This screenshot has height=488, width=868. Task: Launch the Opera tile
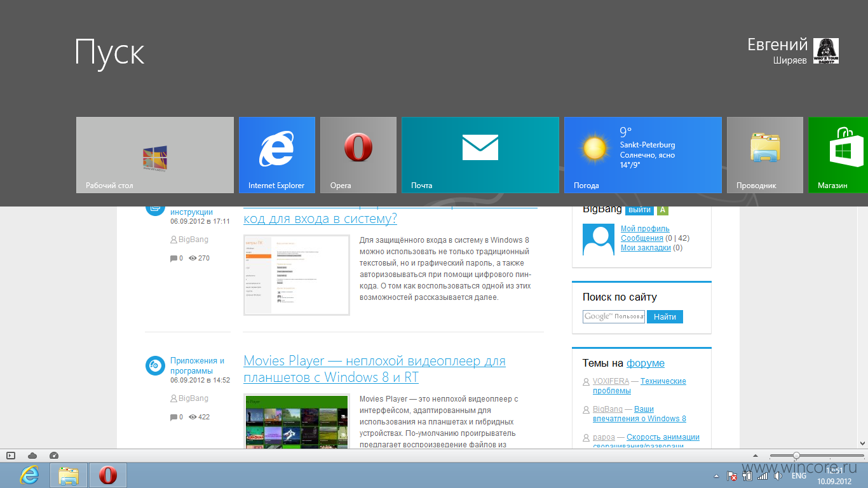(358, 155)
